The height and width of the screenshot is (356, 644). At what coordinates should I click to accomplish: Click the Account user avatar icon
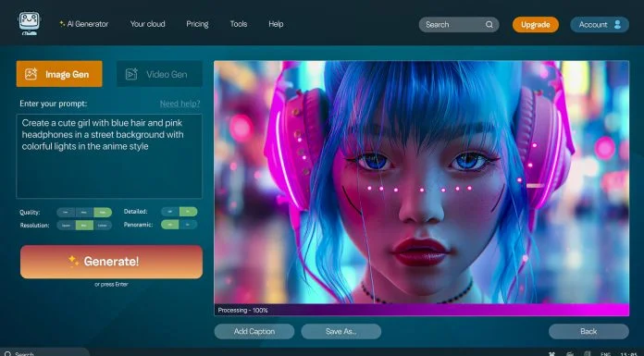point(617,25)
